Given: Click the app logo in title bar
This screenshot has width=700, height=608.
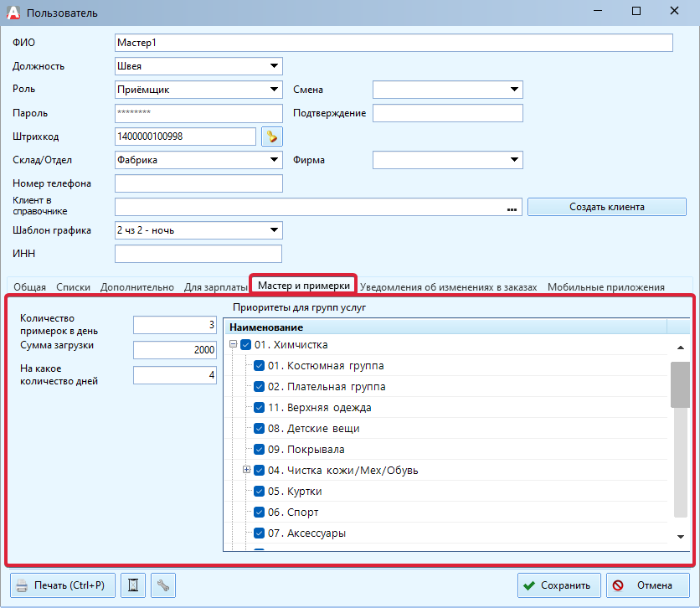Looking at the screenshot, I should tap(13, 13).
